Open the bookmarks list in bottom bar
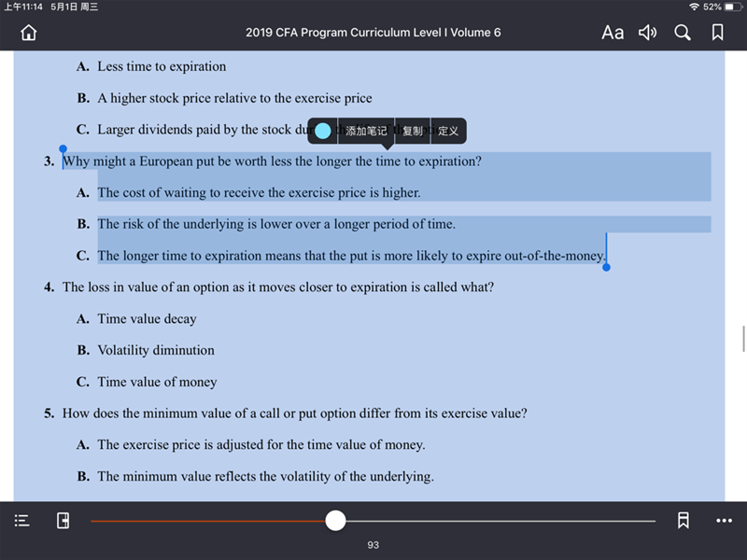The image size is (747, 560). (684, 521)
